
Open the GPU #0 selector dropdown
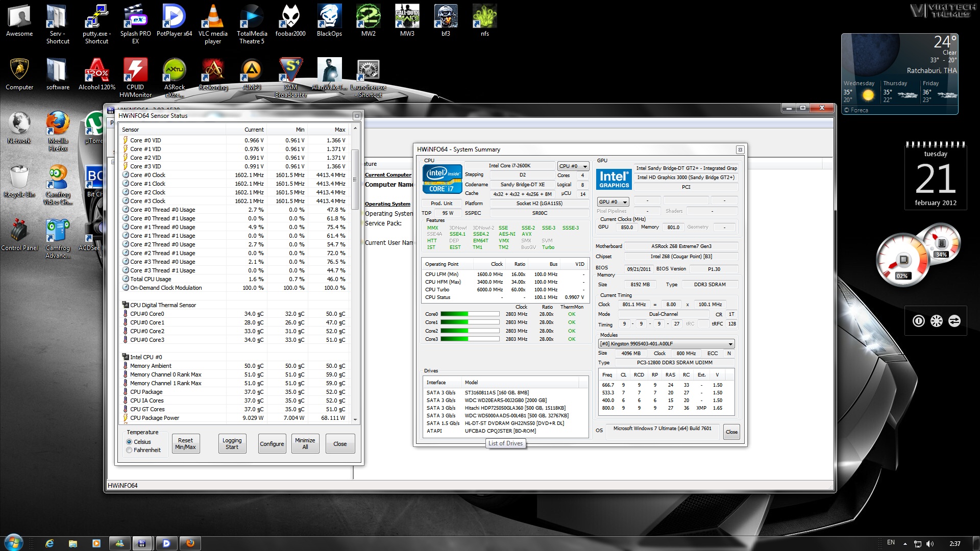click(x=613, y=202)
